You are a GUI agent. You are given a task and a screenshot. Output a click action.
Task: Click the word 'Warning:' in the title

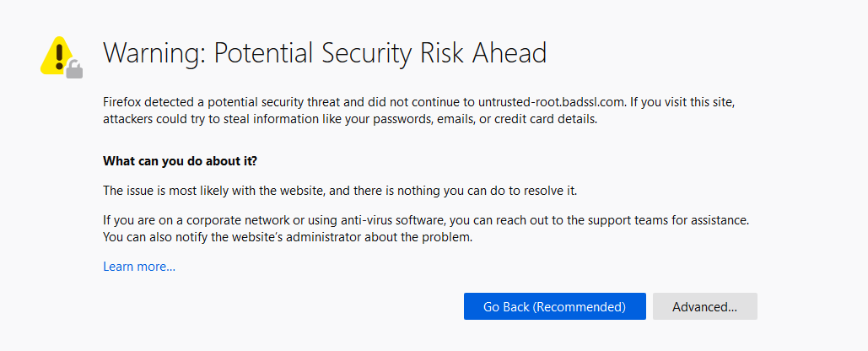(x=154, y=53)
